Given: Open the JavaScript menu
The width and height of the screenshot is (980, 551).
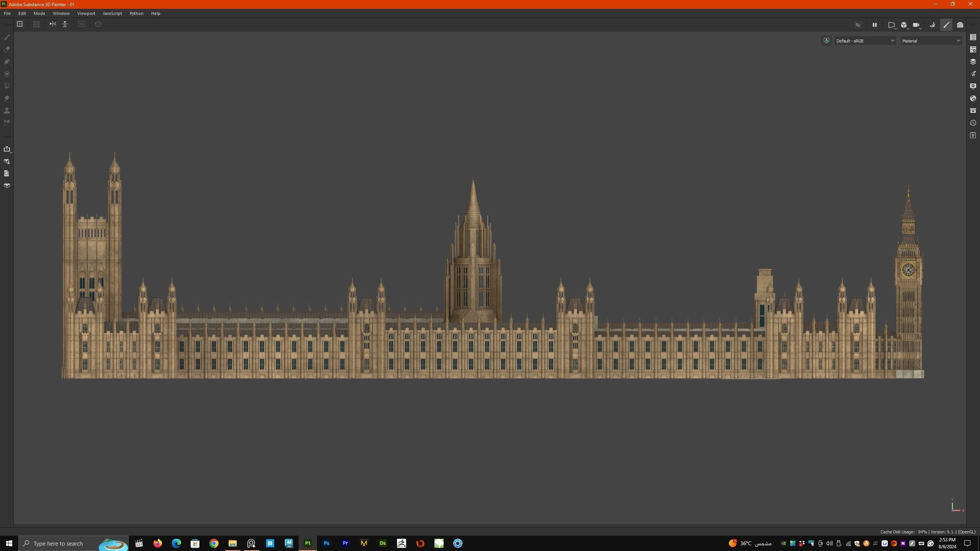Looking at the screenshot, I should (x=113, y=13).
